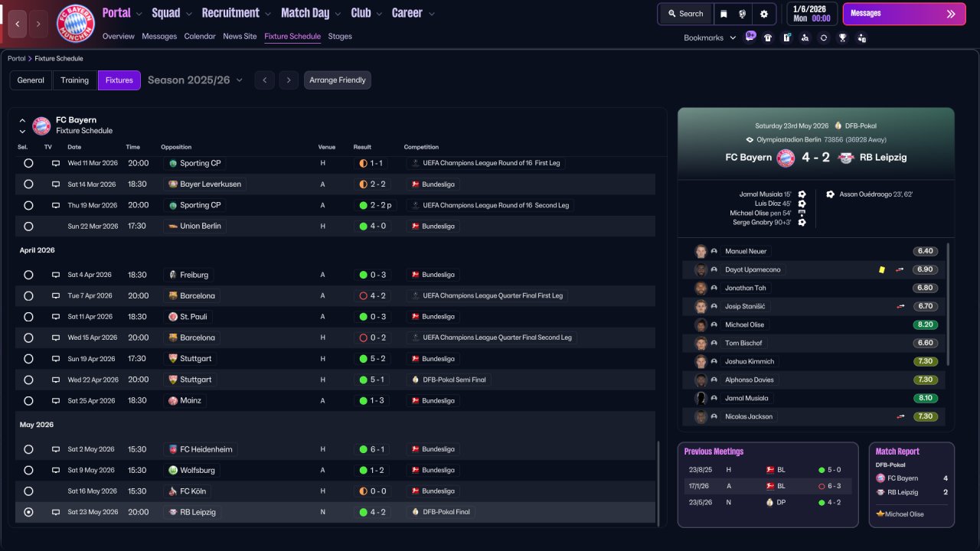Select the Union Berlin fixture radio button
Screen dimensions: 980x551
point(28,227)
